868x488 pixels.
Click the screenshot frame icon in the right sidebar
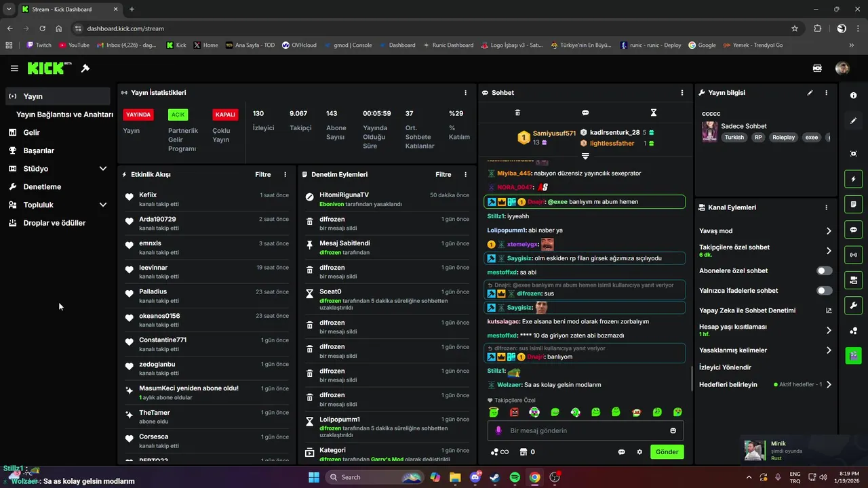coord(853,154)
